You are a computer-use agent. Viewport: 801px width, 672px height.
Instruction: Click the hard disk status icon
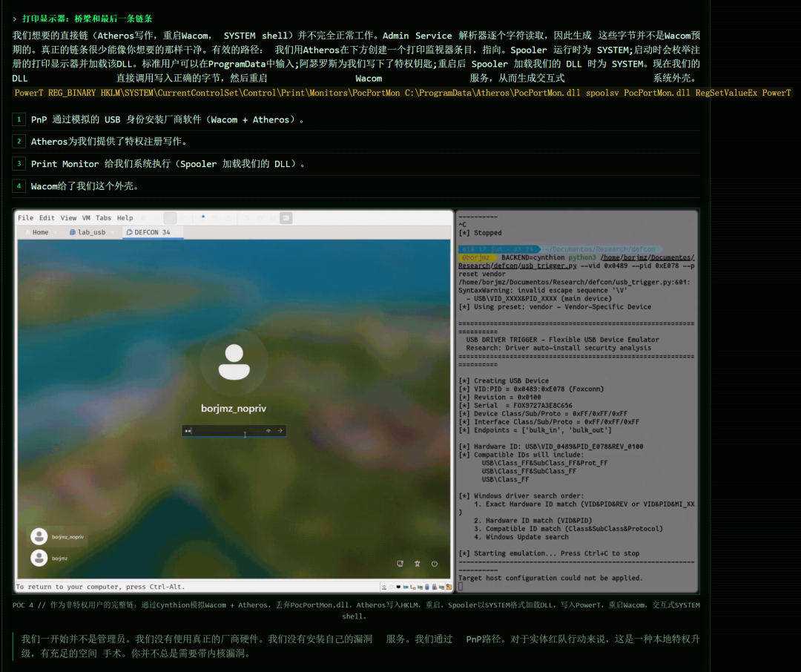[x=384, y=587]
